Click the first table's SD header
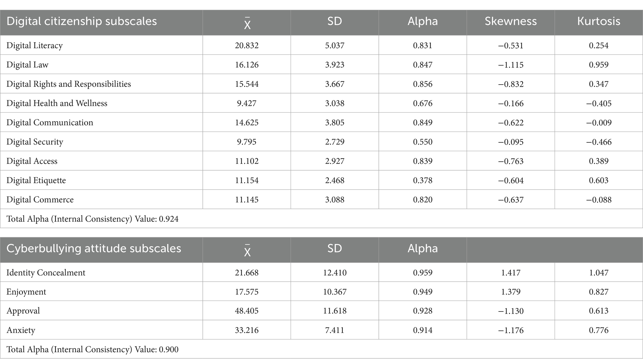 click(x=334, y=21)
